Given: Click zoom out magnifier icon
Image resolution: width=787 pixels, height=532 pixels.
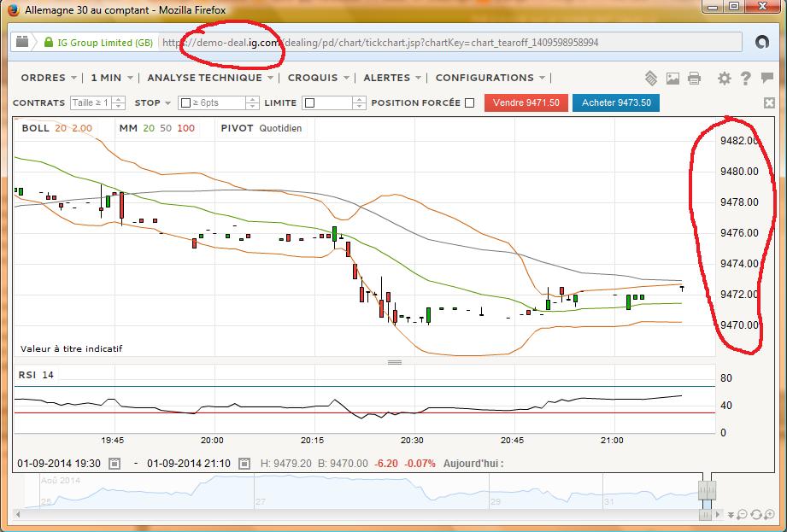Looking at the screenshot, I should click(743, 514).
